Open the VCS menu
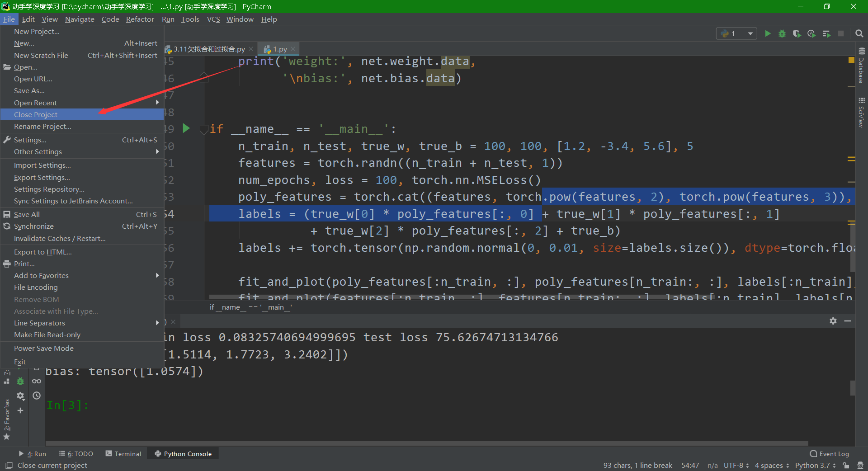Screen dimensions: 868x471 coord(213,19)
